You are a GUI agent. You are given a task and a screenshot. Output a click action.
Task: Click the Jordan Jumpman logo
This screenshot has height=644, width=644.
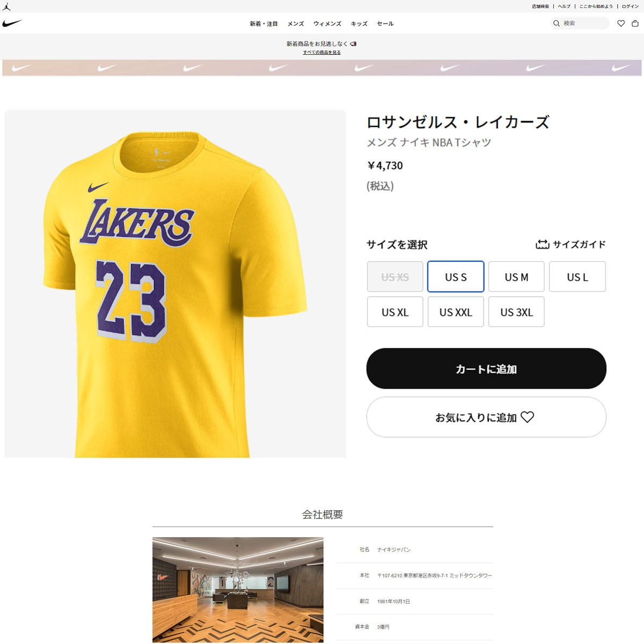[x=6, y=6]
